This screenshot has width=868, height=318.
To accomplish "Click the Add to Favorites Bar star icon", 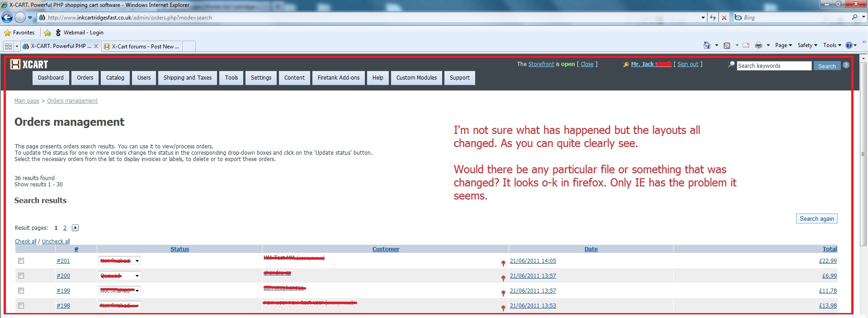I will (47, 33).
